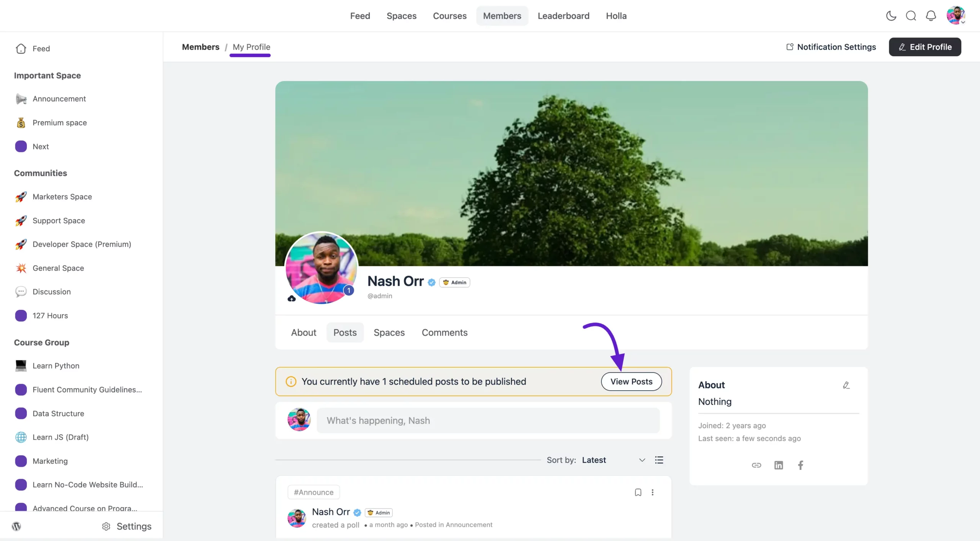Click post author avatar on poll
The width and height of the screenshot is (980, 541).
[x=297, y=518]
